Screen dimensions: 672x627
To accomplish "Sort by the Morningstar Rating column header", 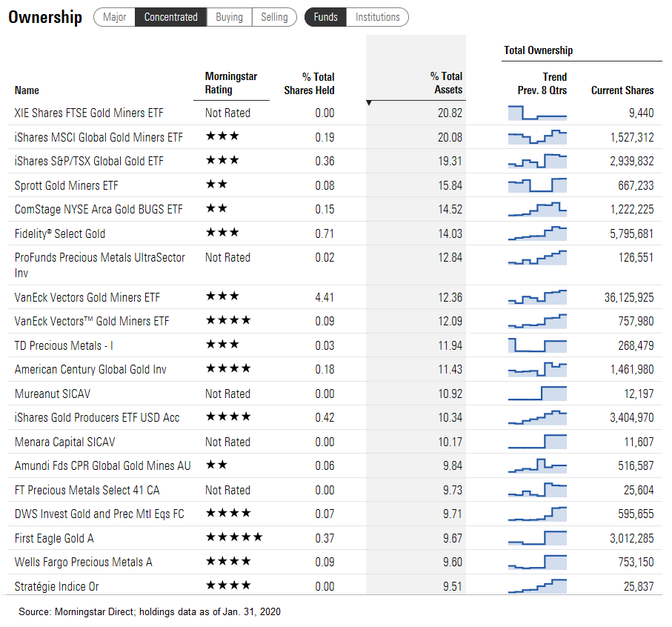I will pyautogui.click(x=232, y=83).
